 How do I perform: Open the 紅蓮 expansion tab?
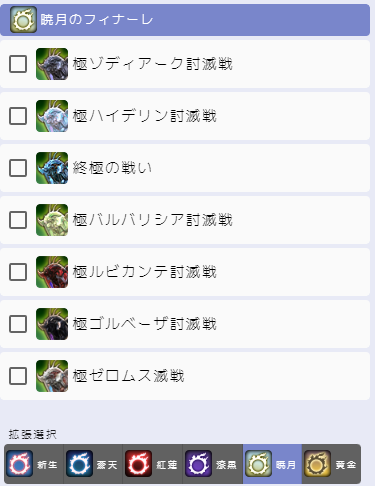(x=153, y=464)
